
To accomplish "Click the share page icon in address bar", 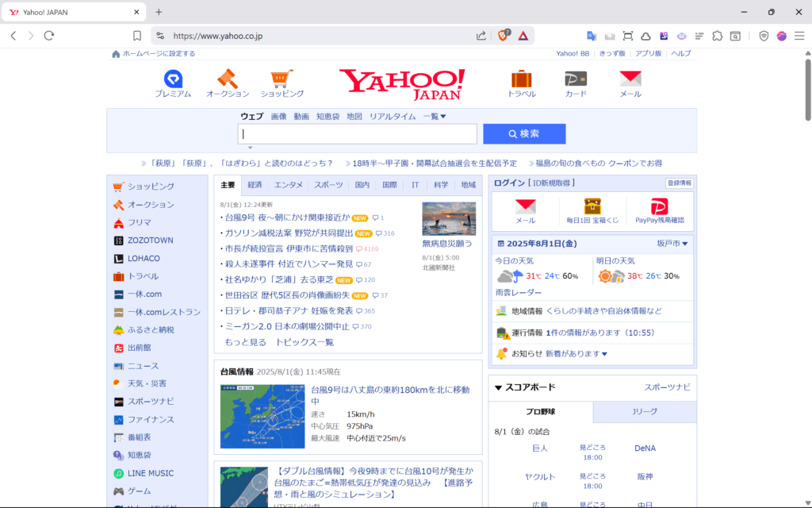I will tap(481, 36).
